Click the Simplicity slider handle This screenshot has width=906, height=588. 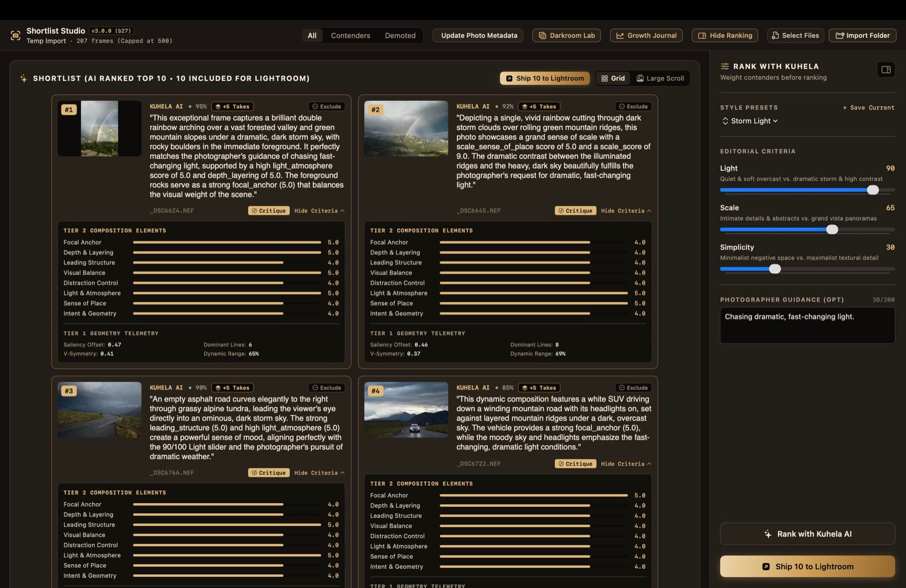(775, 269)
